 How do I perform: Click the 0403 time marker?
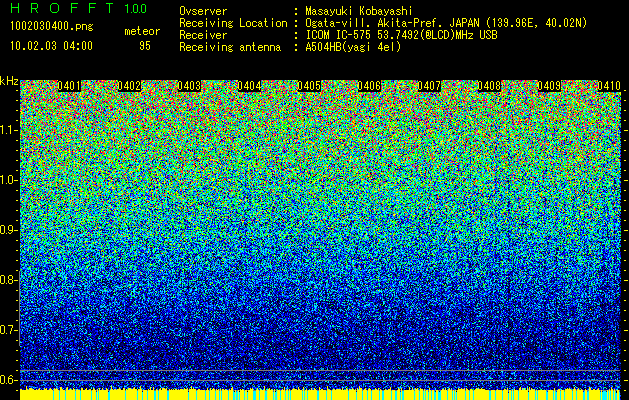coord(189,86)
